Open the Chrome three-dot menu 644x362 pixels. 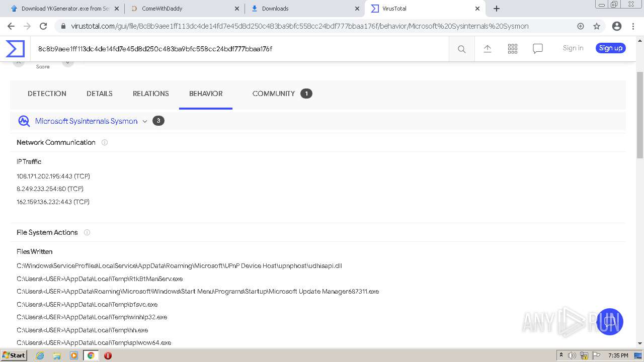tap(634, 26)
